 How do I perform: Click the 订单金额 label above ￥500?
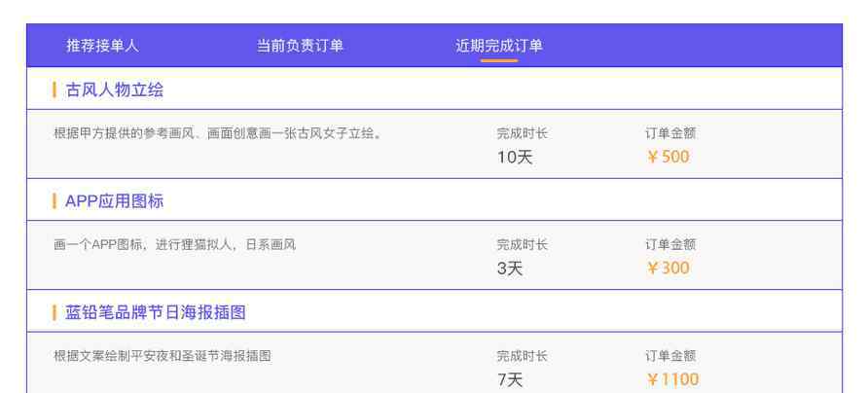(x=670, y=133)
